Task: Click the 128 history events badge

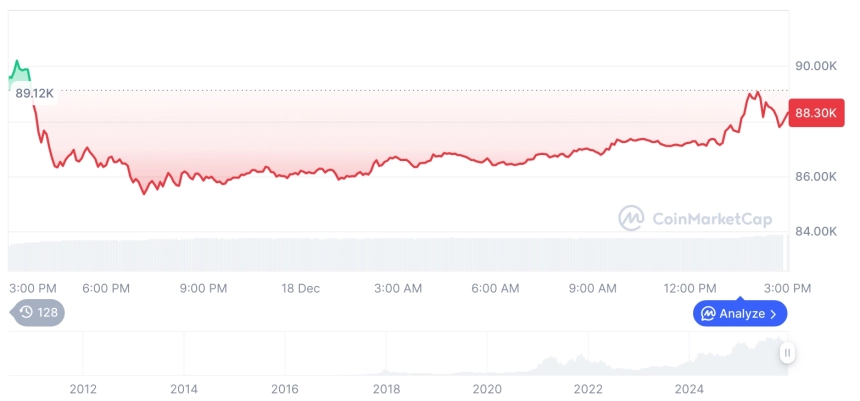Action: point(39,312)
